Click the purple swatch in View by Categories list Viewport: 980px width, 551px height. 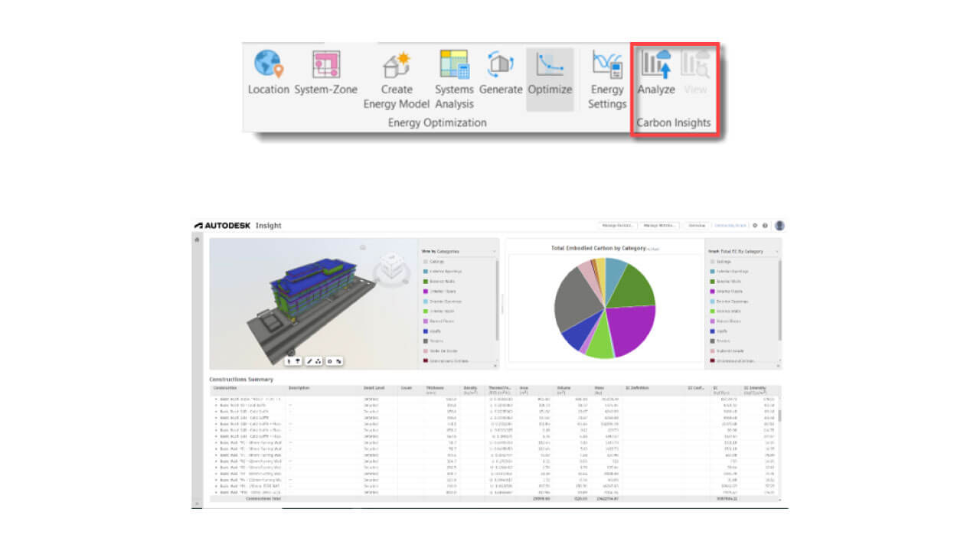click(x=424, y=292)
